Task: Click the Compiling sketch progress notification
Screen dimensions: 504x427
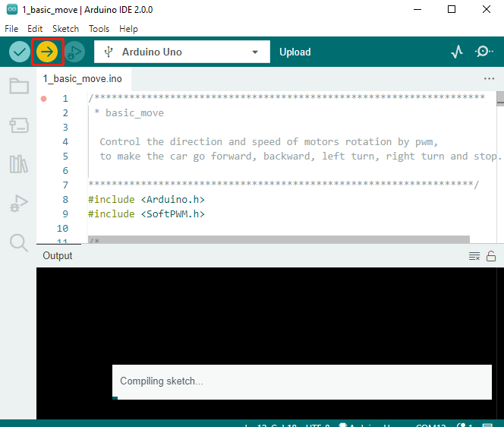Action: pos(302,382)
